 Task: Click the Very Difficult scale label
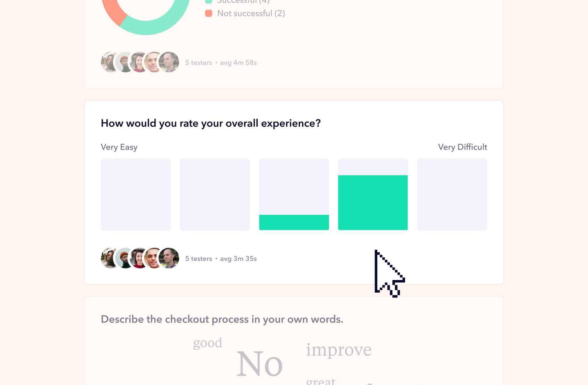point(463,147)
